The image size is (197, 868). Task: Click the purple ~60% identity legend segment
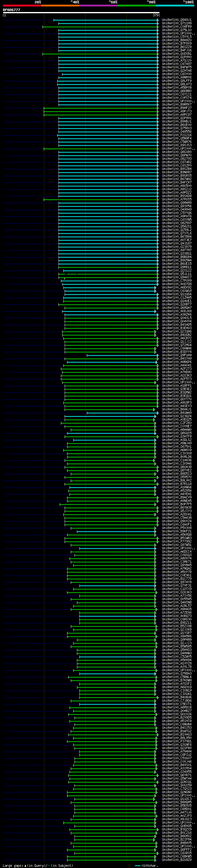click(x=99, y=6)
